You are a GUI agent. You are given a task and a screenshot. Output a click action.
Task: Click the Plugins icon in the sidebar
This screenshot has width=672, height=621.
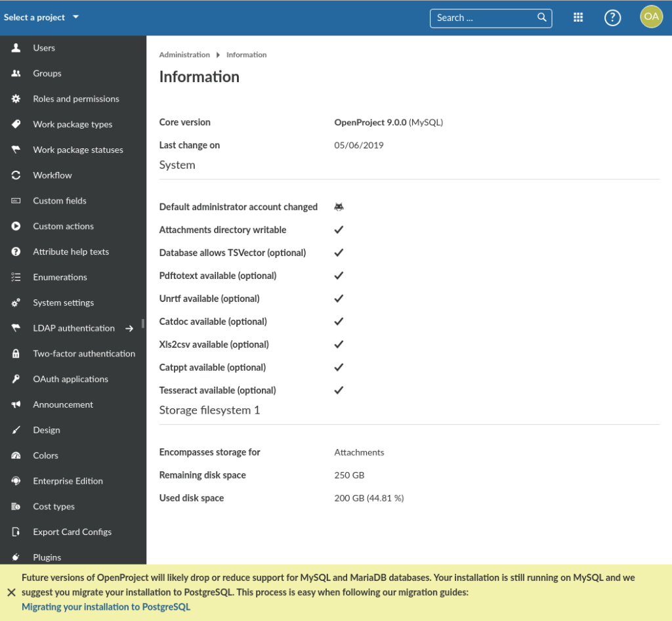coord(14,557)
